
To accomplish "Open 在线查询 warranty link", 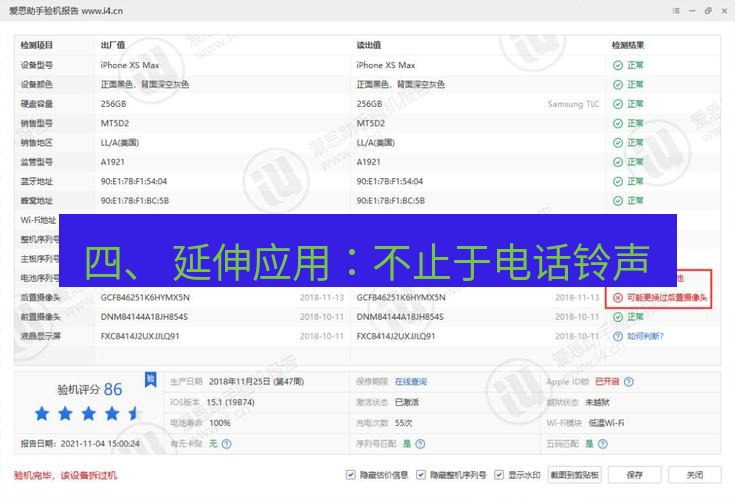I will (x=411, y=382).
